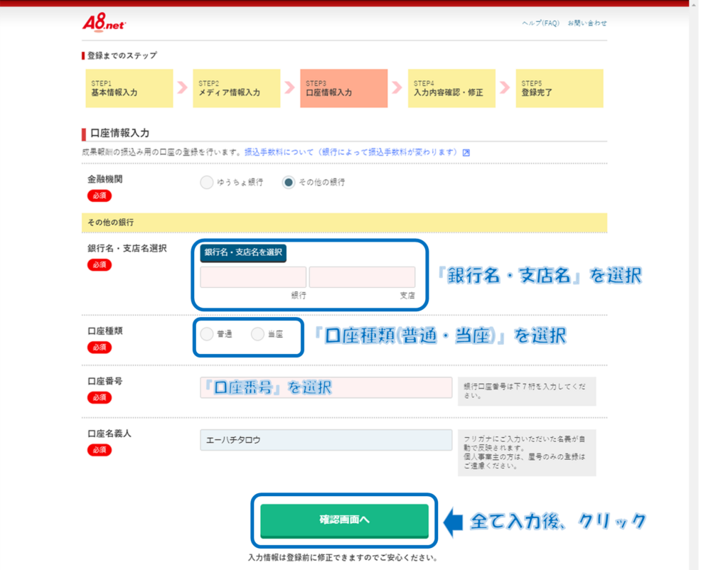This screenshot has width=728, height=570.
Task: Click STEP5 登録完了 step
Action: (559, 88)
